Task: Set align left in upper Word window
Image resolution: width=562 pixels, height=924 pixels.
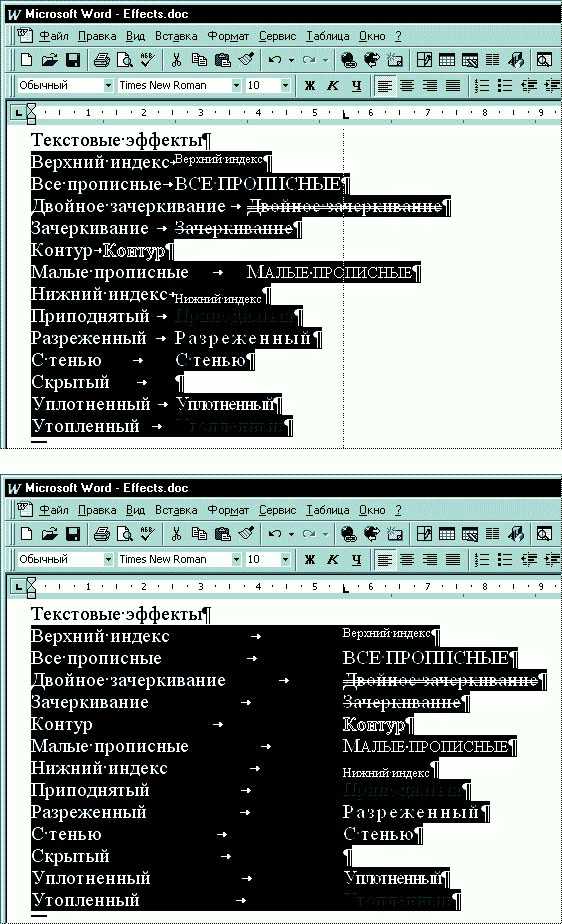Action: point(384,85)
